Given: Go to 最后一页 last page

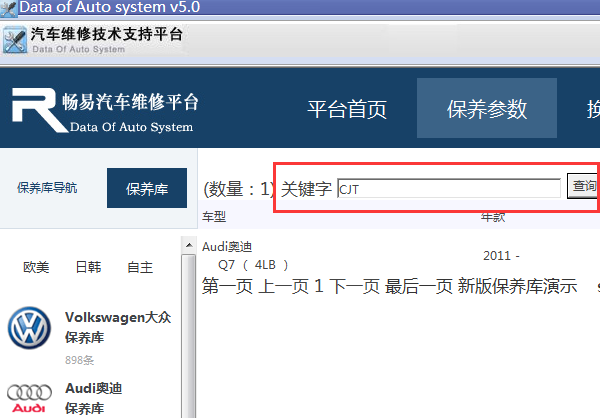Looking at the screenshot, I should click(419, 286).
